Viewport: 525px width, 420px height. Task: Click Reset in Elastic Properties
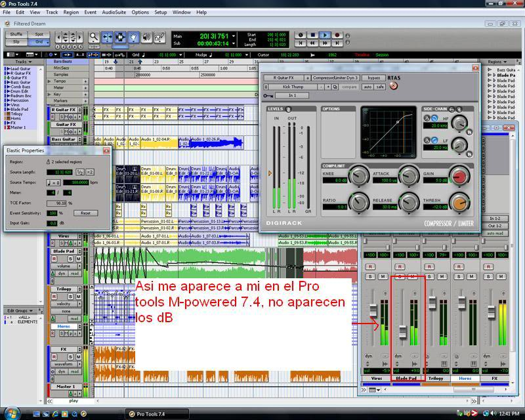coord(85,213)
